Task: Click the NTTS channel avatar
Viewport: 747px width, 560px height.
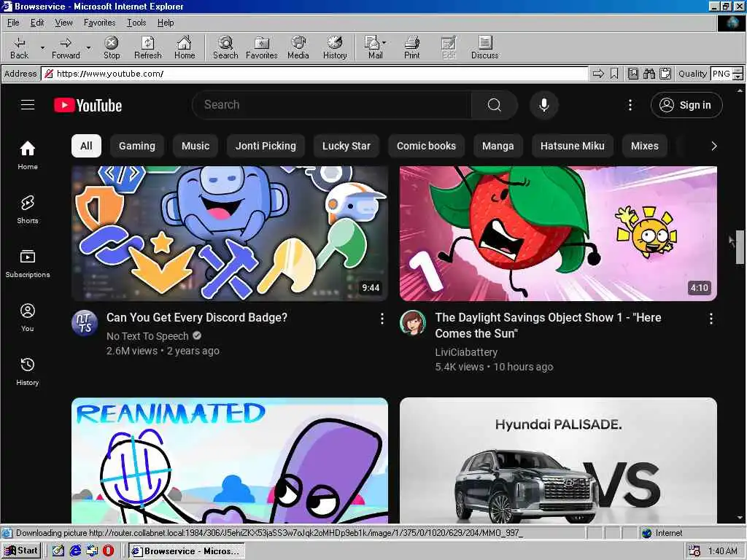Action: coord(85,323)
